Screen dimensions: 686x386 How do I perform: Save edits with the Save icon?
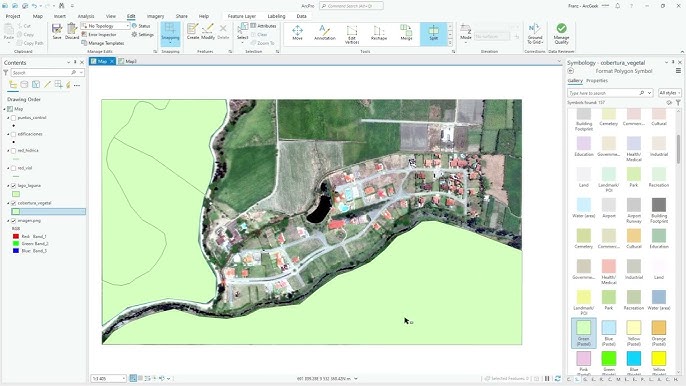point(57,32)
